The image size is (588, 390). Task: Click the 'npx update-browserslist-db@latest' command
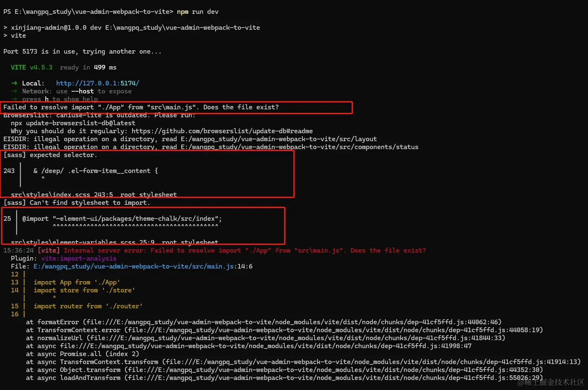(73, 123)
